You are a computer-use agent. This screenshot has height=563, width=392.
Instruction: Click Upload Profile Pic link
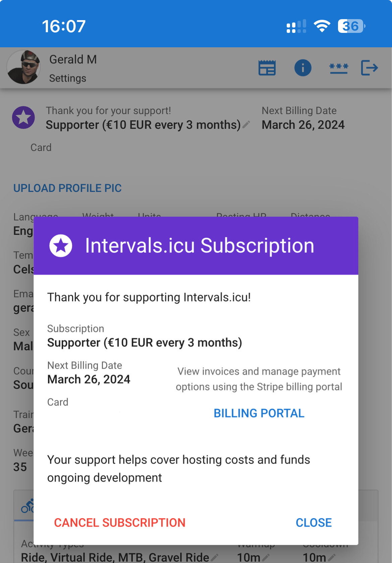pos(67,188)
